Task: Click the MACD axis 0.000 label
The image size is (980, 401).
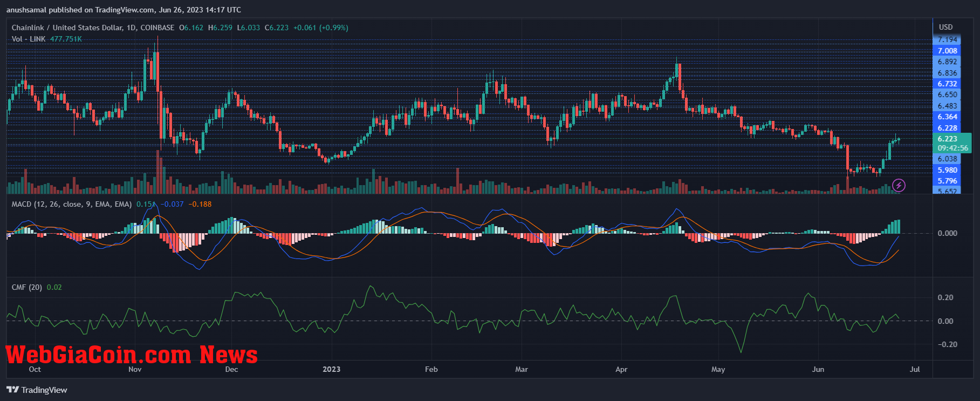Action: 948,233
